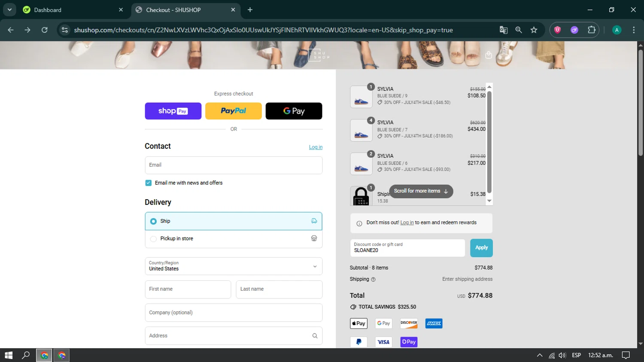Click SYLVIA Blue Suede size 7 thumbnail
The height and width of the screenshot is (362, 644).
point(361,130)
